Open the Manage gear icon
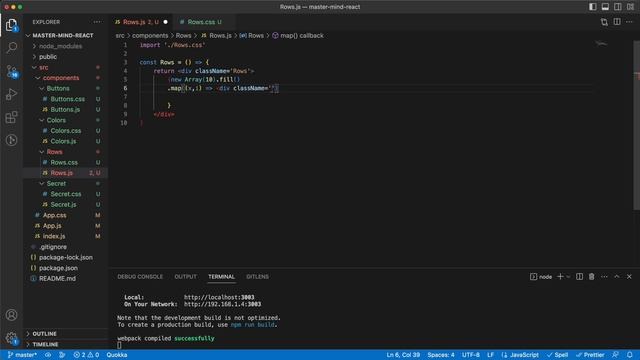The image size is (640, 360). 11,338
